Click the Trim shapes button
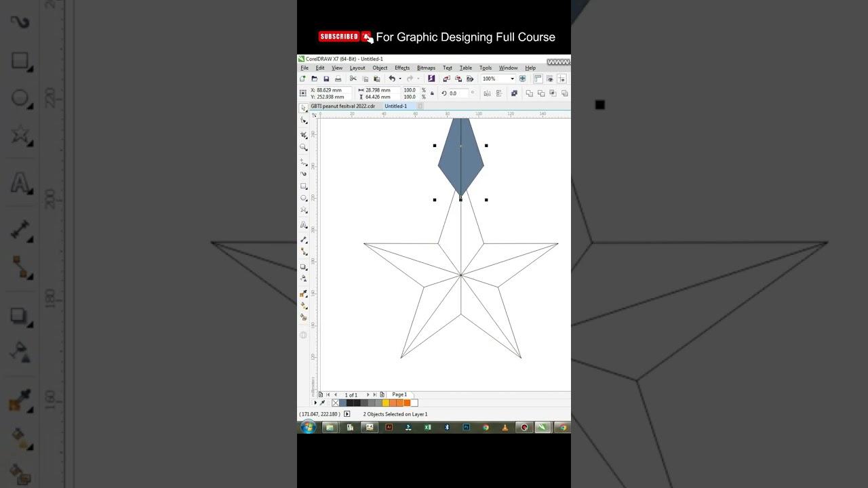Screen dimensions: 868x488 click(541, 94)
